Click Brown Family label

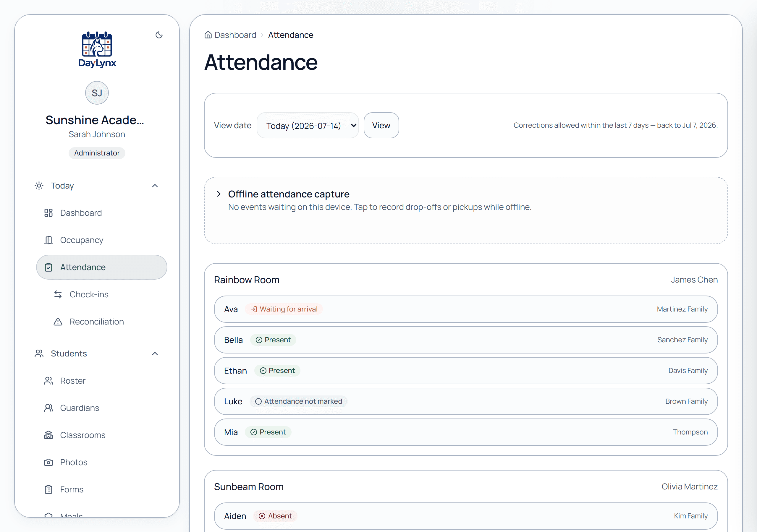686,401
